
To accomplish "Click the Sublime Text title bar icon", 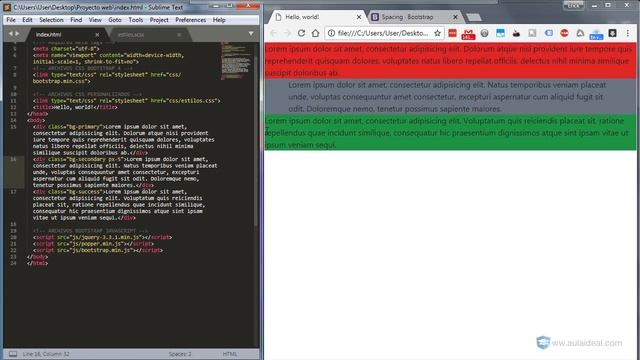I will pyautogui.click(x=7, y=7).
